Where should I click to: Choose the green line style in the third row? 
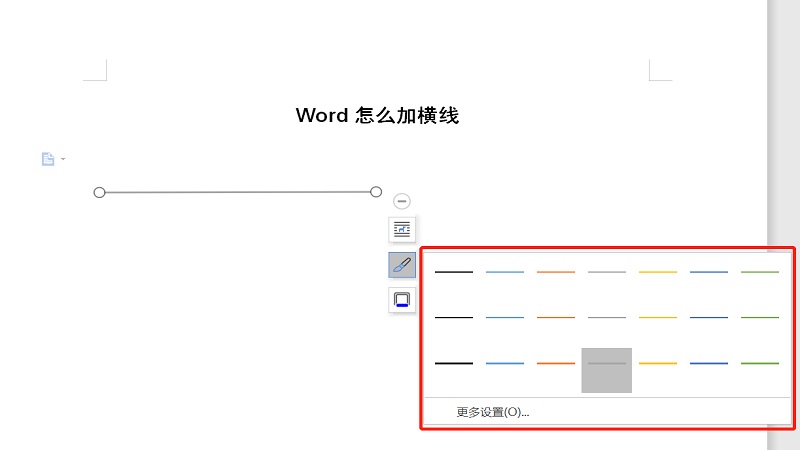click(760, 363)
